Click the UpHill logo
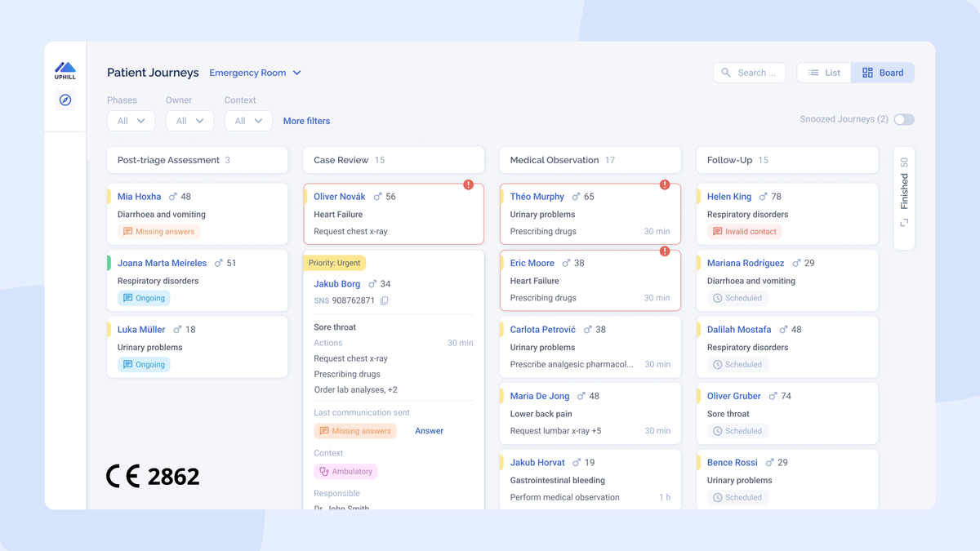The width and height of the screenshot is (980, 551). click(x=65, y=69)
